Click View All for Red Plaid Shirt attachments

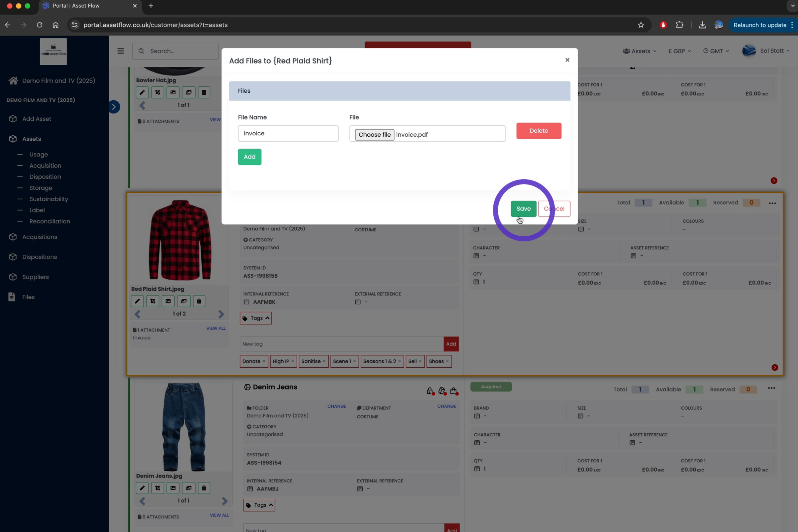point(216,328)
